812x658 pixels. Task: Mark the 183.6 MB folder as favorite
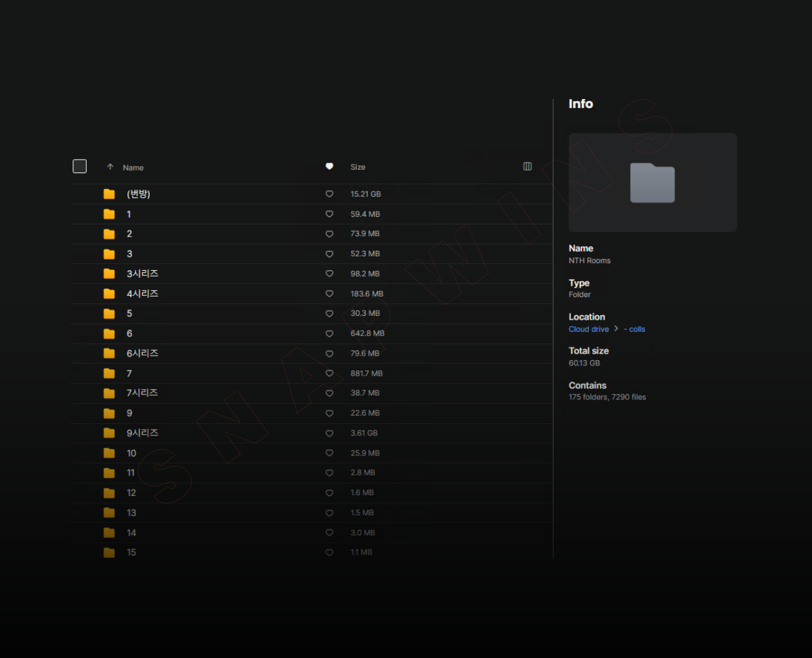tap(329, 294)
